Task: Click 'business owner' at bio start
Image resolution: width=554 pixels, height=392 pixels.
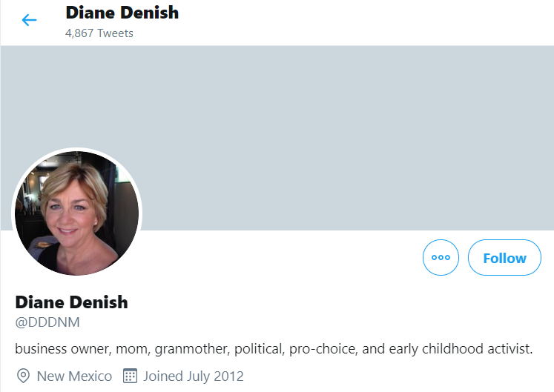Action: pos(64,349)
